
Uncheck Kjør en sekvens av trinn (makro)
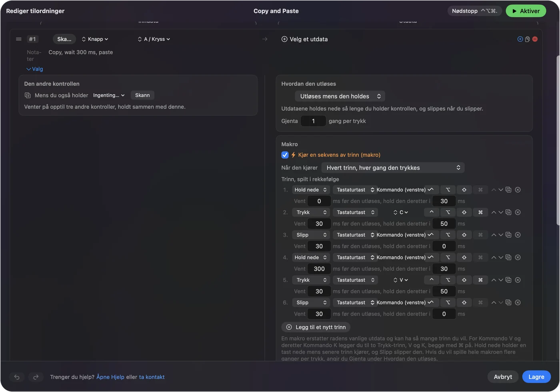tap(285, 155)
